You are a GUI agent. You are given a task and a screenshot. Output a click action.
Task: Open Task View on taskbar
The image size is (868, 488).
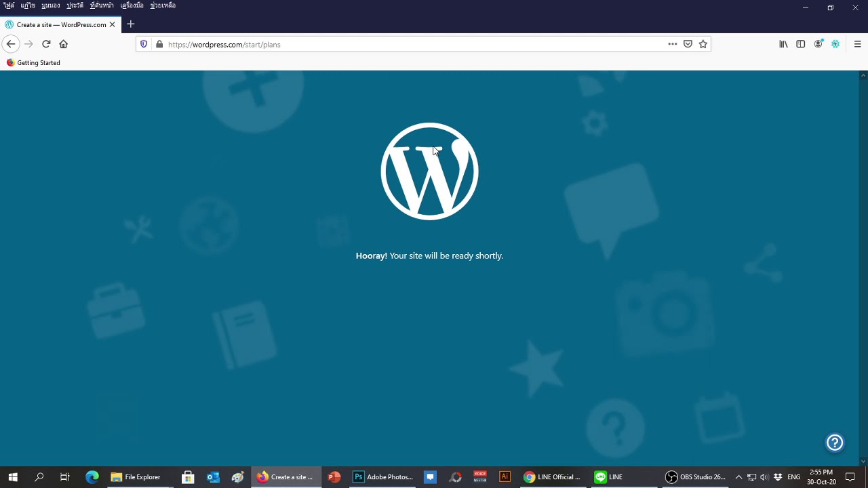tap(65, 477)
